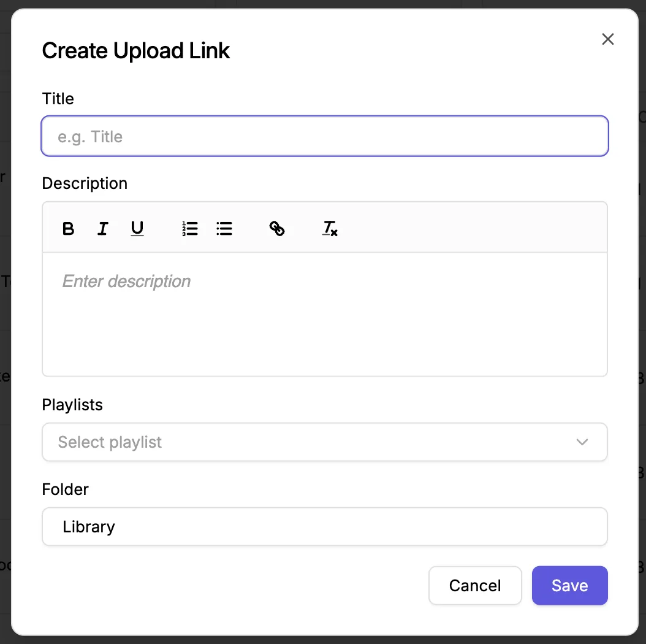Save the new upload link
This screenshot has height=644, width=646.
pos(570,586)
